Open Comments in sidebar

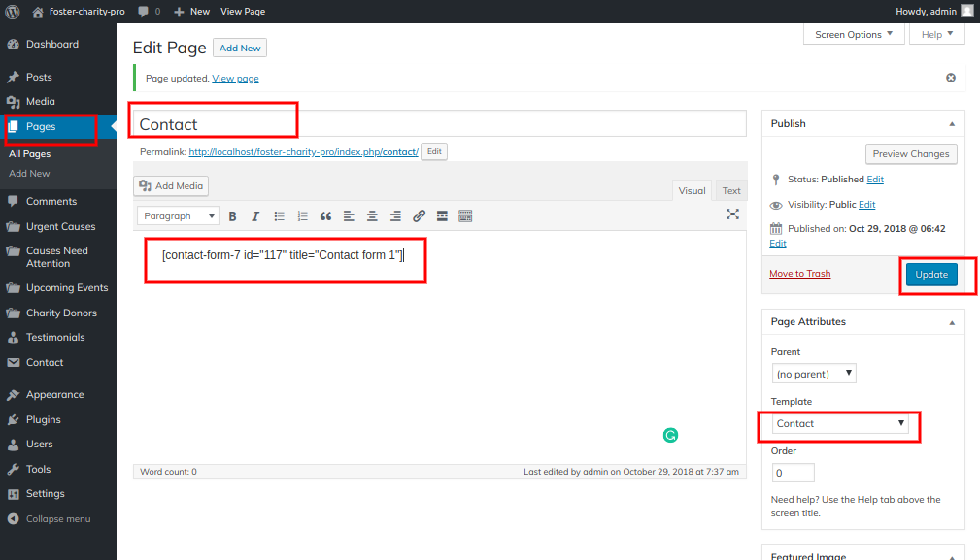click(x=51, y=201)
